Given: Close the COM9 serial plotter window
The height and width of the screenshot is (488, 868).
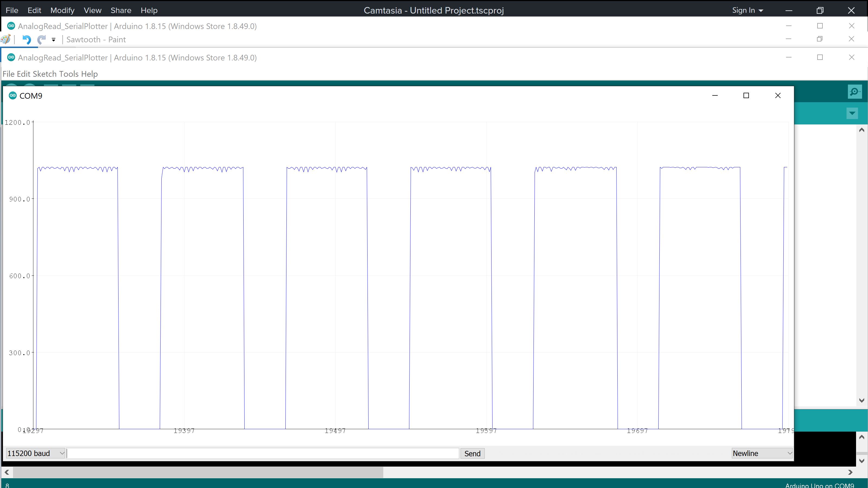Looking at the screenshot, I should (778, 96).
